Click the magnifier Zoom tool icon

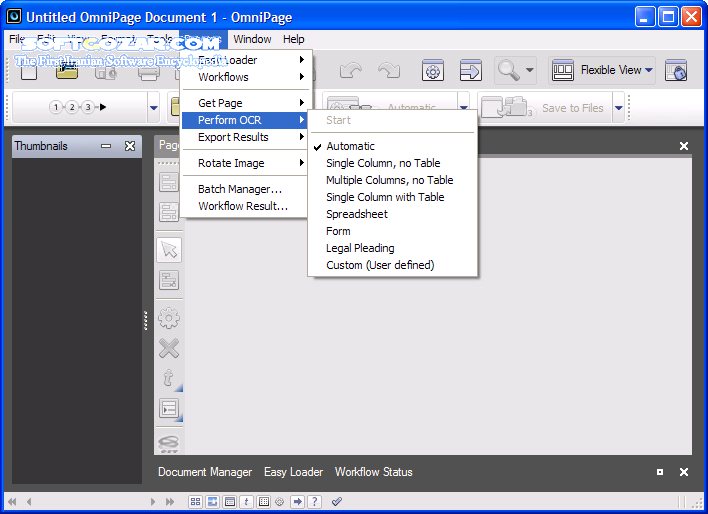point(508,70)
